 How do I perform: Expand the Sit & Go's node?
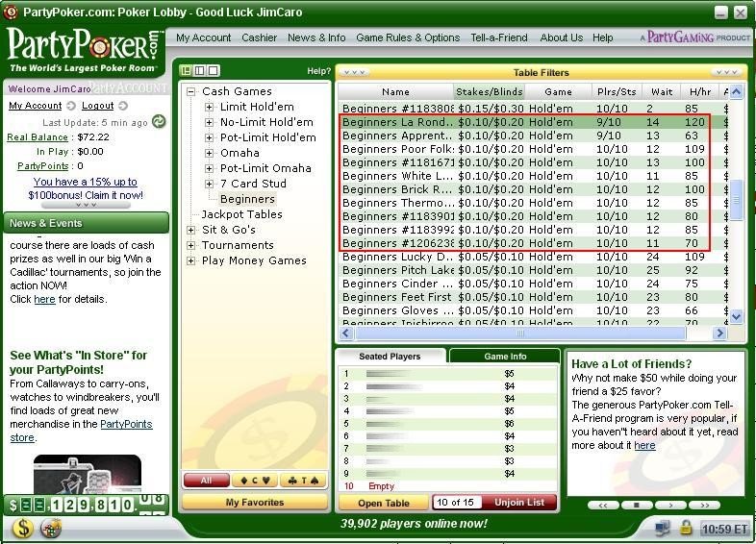tap(191, 230)
